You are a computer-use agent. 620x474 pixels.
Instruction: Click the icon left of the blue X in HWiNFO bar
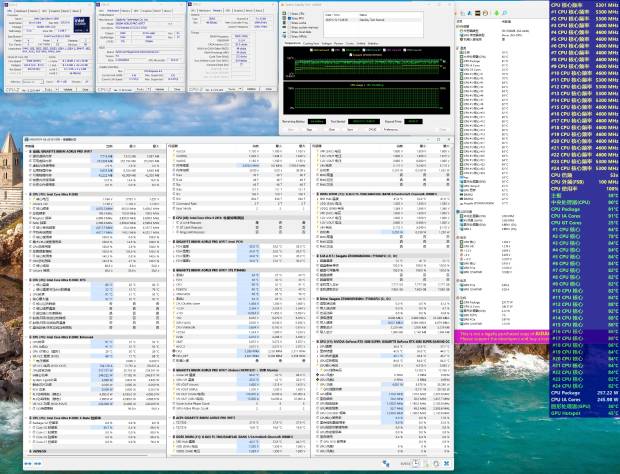coord(436,463)
